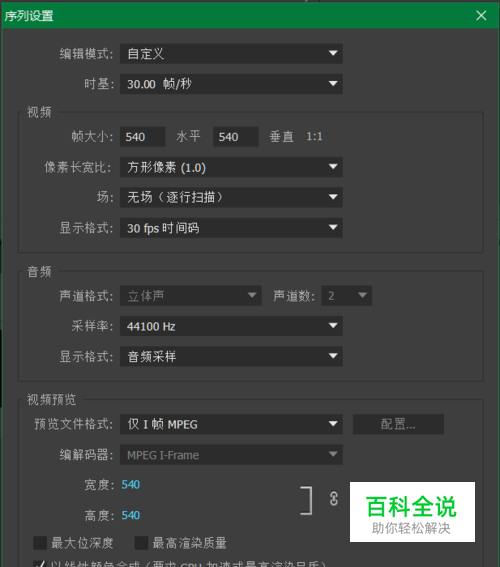Click the 音频 section heading
Viewport: 500px width, 567px height.
point(39,272)
